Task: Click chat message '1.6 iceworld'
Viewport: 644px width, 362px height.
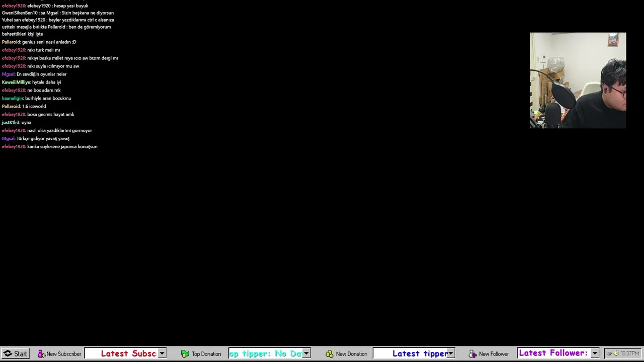Action: pyautogui.click(x=34, y=106)
